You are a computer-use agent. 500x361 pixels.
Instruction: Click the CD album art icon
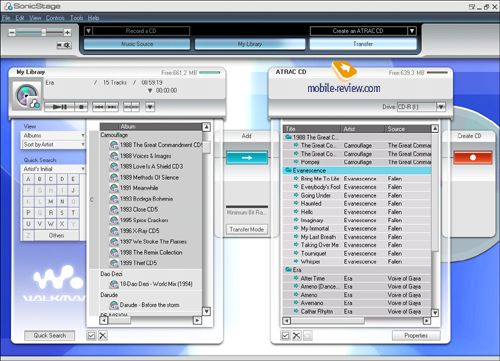(27, 96)
